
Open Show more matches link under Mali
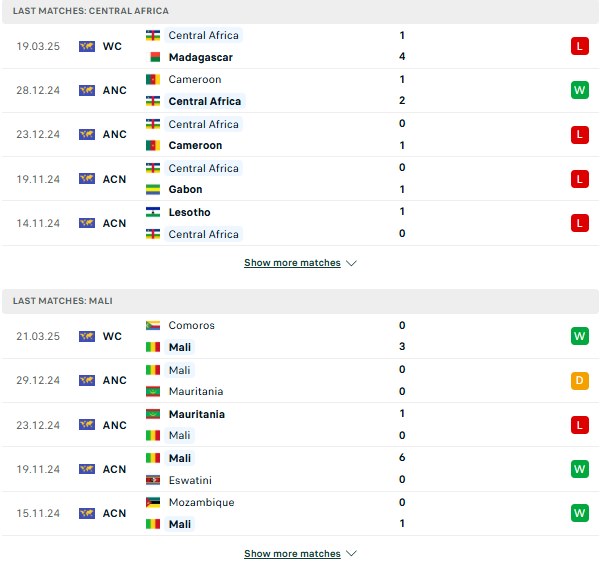click(294, 555)
